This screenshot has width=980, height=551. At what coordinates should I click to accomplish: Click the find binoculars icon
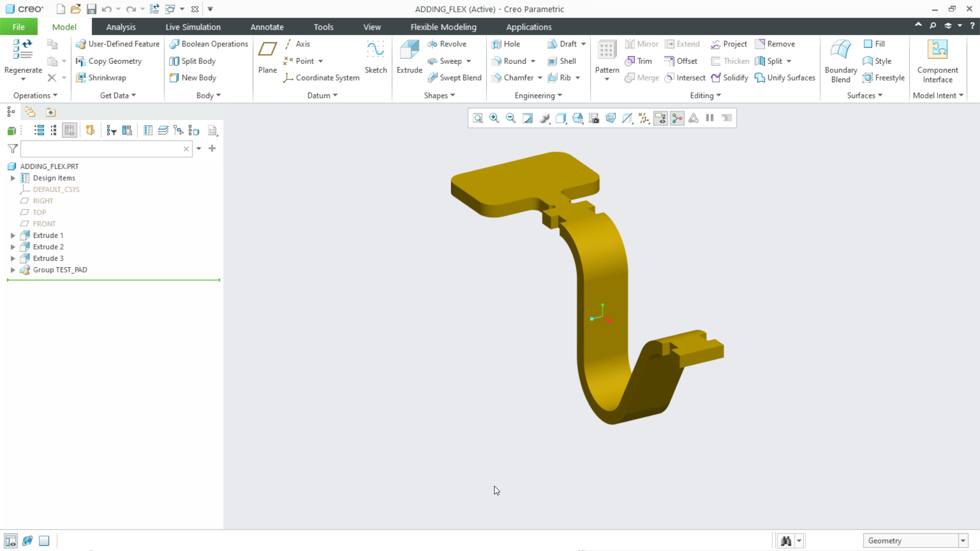[786, 541]
